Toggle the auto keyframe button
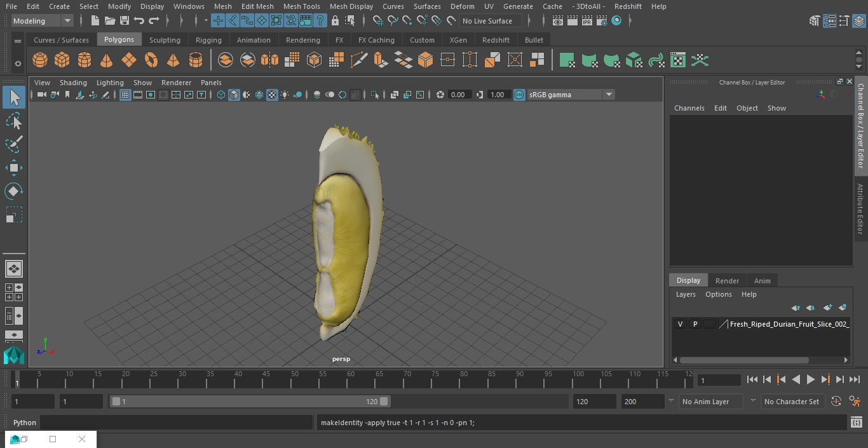This screenshot has width=868, height=448. point(836,402)
